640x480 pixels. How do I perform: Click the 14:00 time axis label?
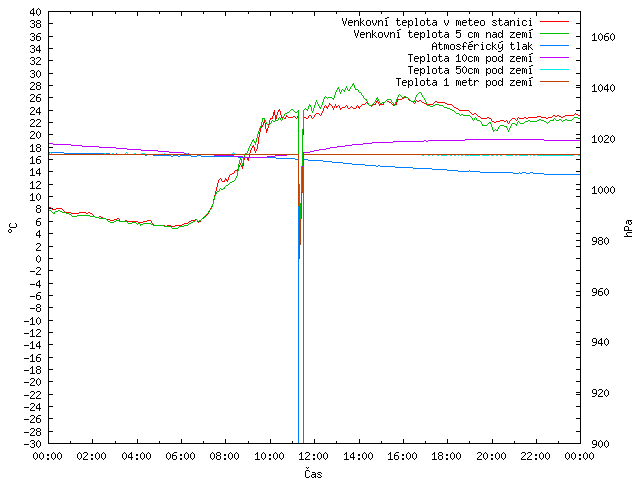click(x=358, y=456)
